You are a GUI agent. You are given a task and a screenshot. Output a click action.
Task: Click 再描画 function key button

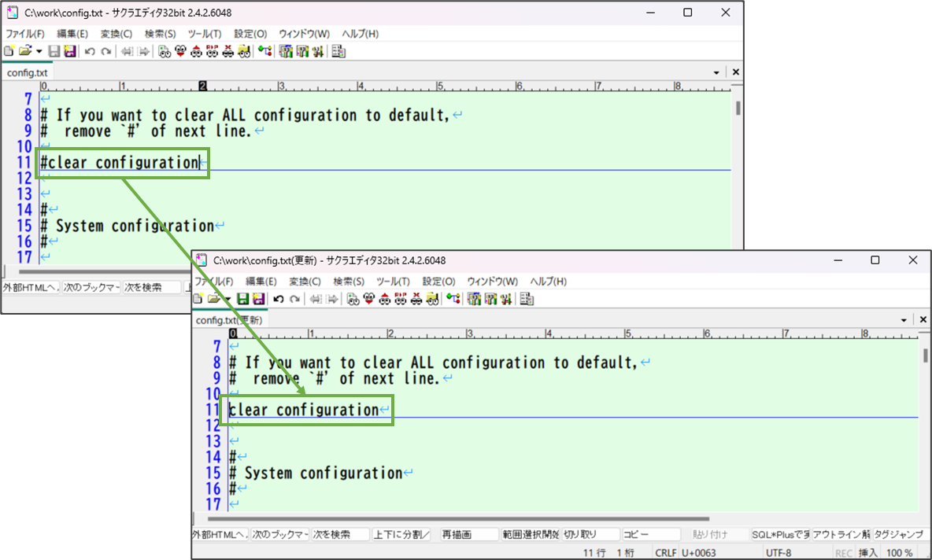click(x=469, y=535)
